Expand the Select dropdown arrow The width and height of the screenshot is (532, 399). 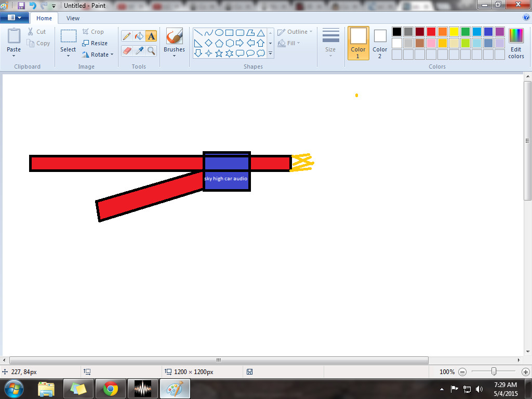pos(68,56)
